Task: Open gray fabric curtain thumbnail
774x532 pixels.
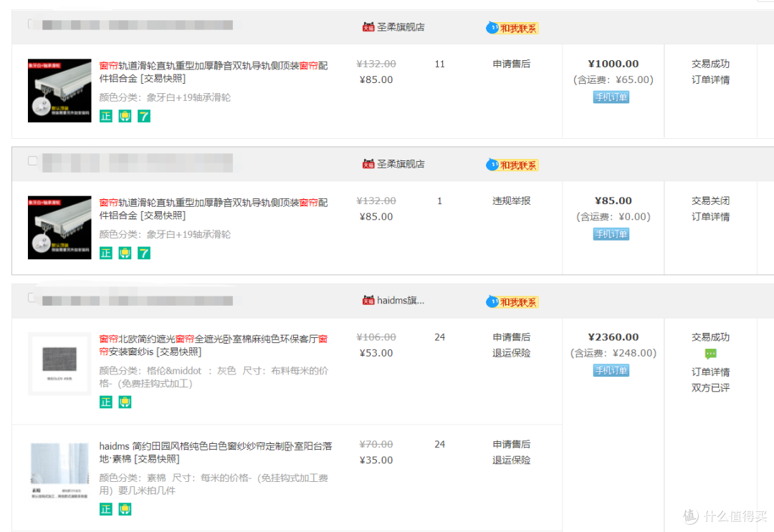Action: (59, 364)
